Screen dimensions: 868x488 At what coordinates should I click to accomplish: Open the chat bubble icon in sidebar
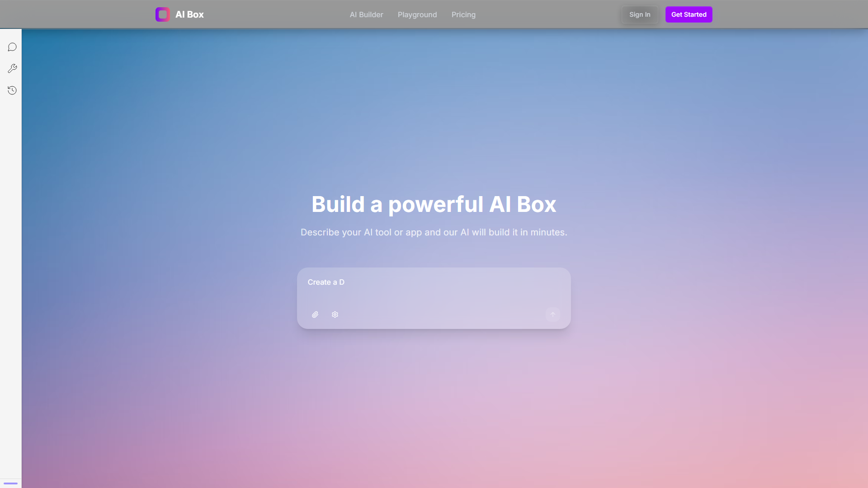[x=12, y=47]
